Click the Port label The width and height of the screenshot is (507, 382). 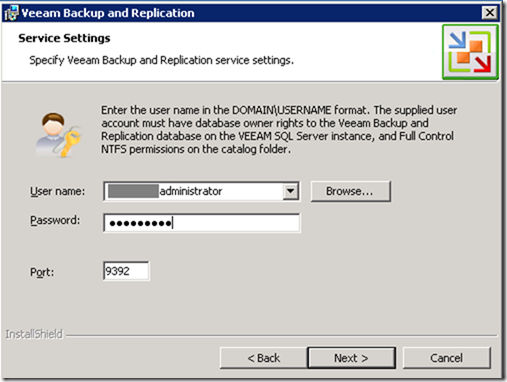42,272
